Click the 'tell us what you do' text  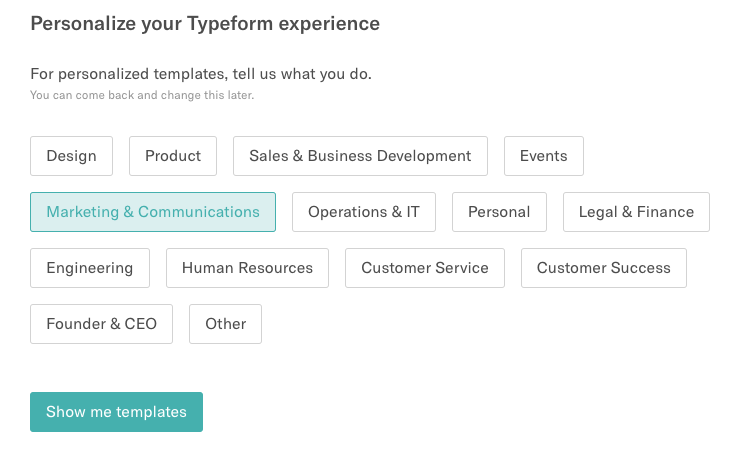[302, 74]
